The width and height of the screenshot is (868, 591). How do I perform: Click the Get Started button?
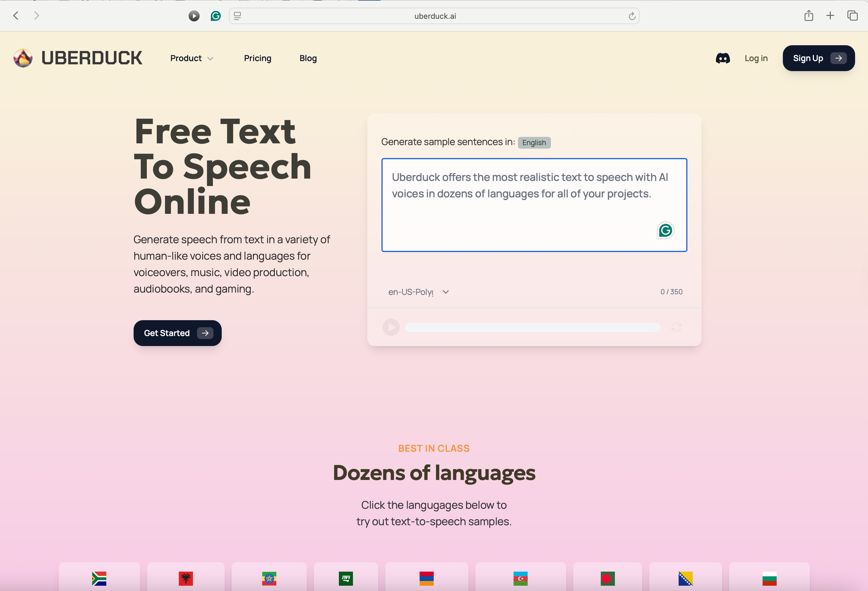pos(177,333)
